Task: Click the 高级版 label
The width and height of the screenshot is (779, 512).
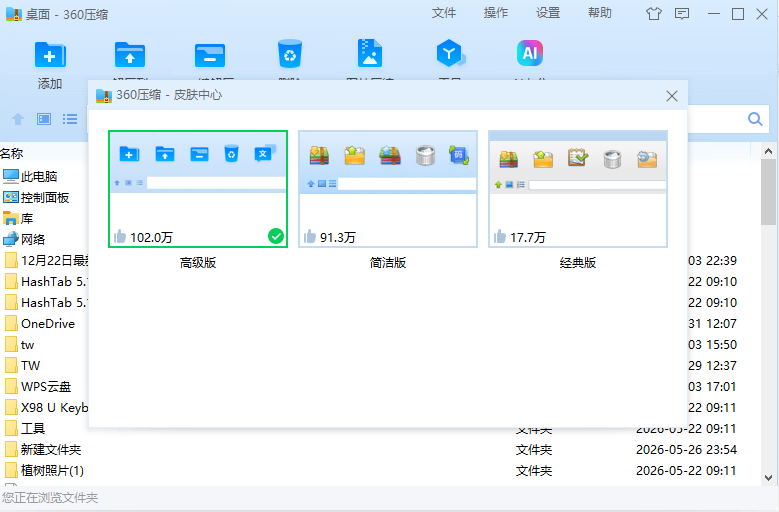Action: click(x=198, y=263)
